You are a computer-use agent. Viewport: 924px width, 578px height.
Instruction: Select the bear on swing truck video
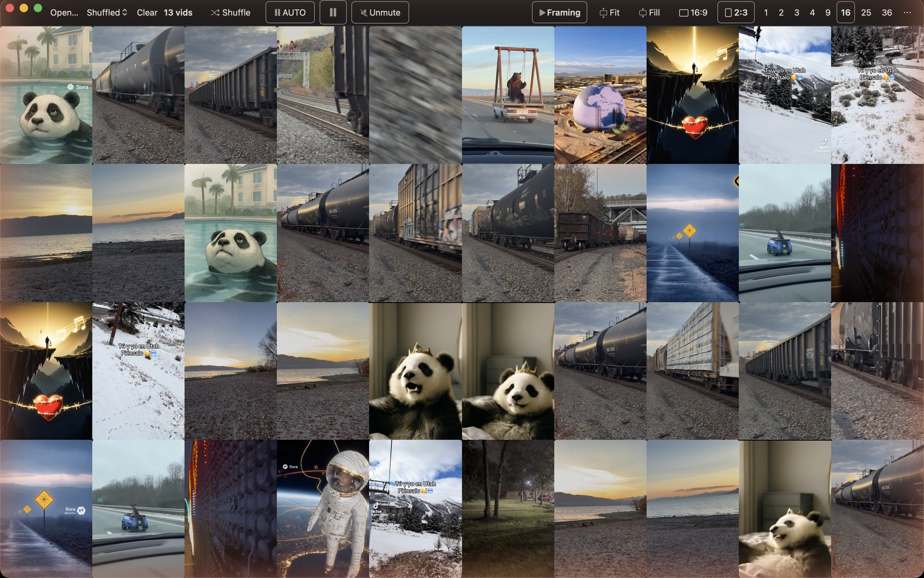pyautogui.click(x=508, y=95)
